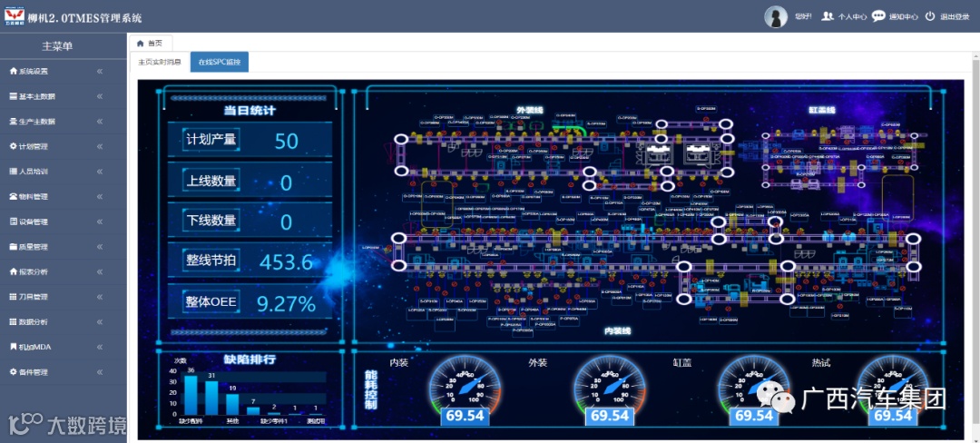Click the 内装线 label on diagram
The height and width of the screenshot is (443, 980).
618,330
